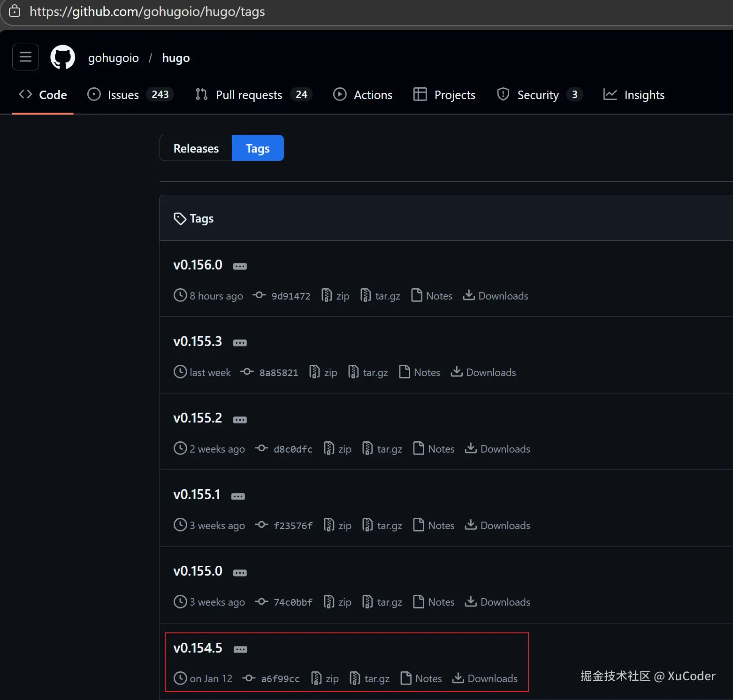Expand v0.155.1 tag message ellipsis
Screen dimensions: 733x700
click(x=238, y=496)
